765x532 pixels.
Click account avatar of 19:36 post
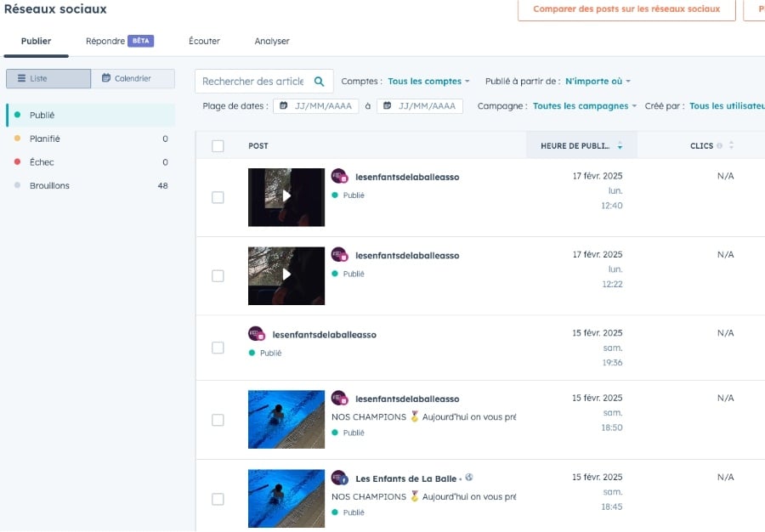click(257, 333)
